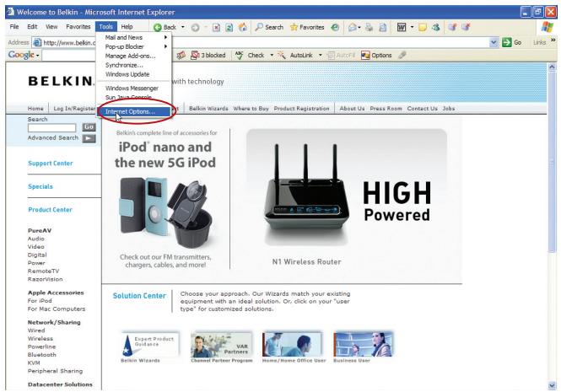Click the AutoLink wand button
Screen dimensions: 561x392
[x=294, y=55]
